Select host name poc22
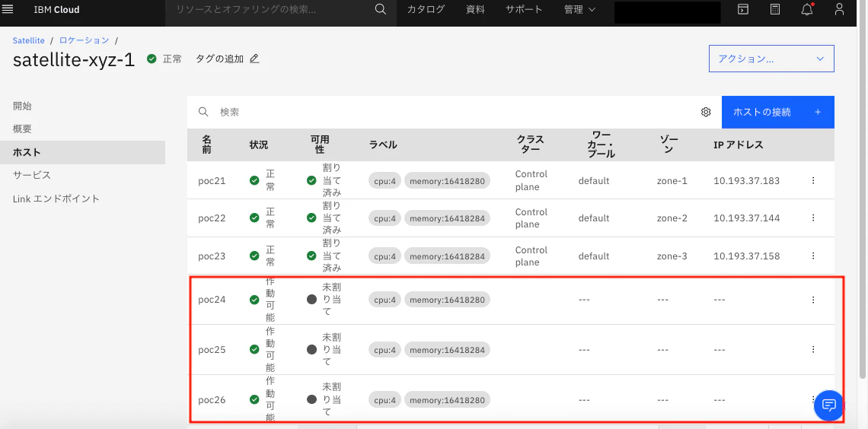Image resolution: width=868 pixels, height=429 pixels. (x=212, y=218)
